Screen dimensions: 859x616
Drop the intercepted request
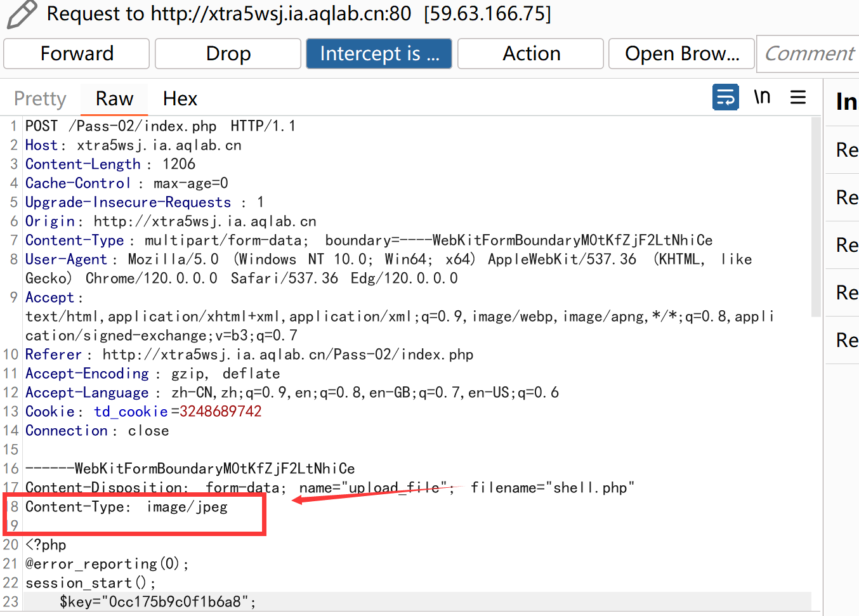[228, 53]
